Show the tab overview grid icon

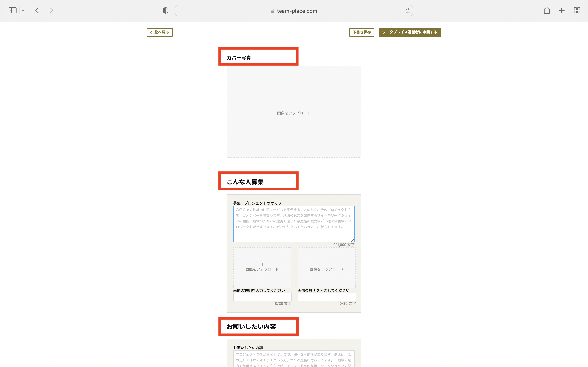[x=577, y=10]
